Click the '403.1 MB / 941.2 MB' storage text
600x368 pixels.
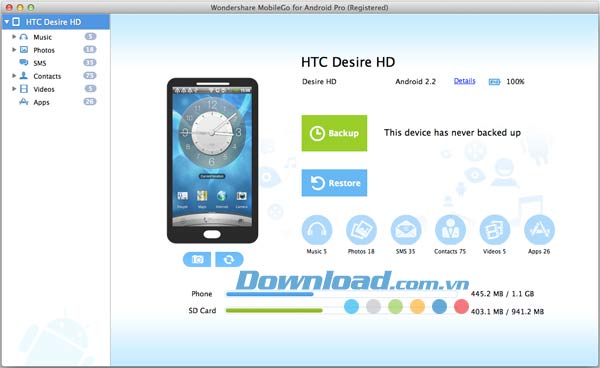[x=507, y=311]
